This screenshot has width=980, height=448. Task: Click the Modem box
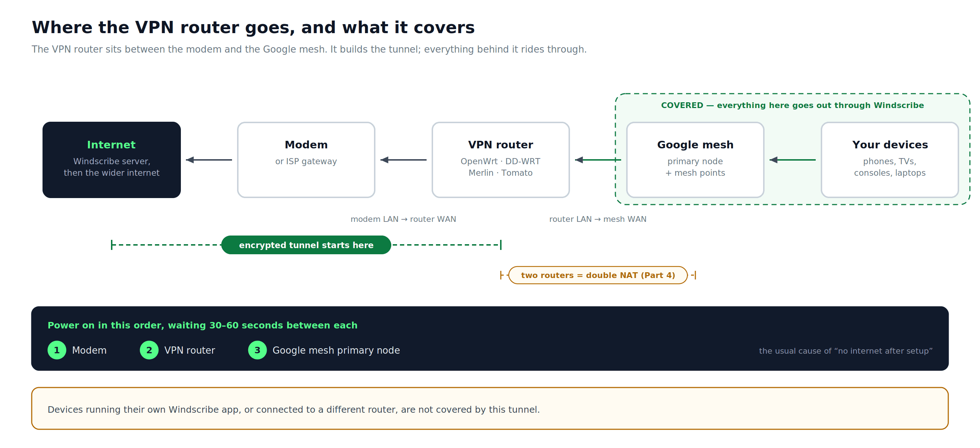coord(306,160)
